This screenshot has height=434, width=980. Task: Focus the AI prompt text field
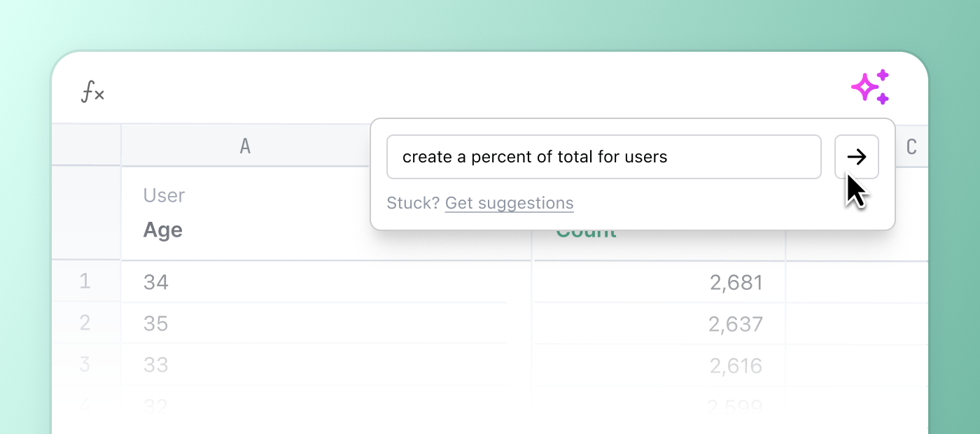[603, 157]
